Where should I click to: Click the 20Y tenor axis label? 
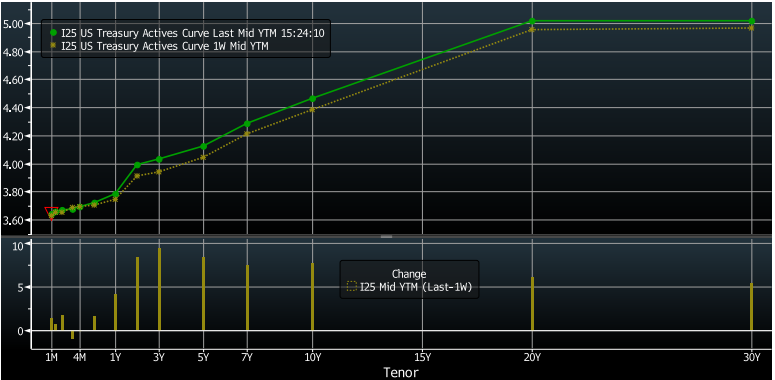532,357
